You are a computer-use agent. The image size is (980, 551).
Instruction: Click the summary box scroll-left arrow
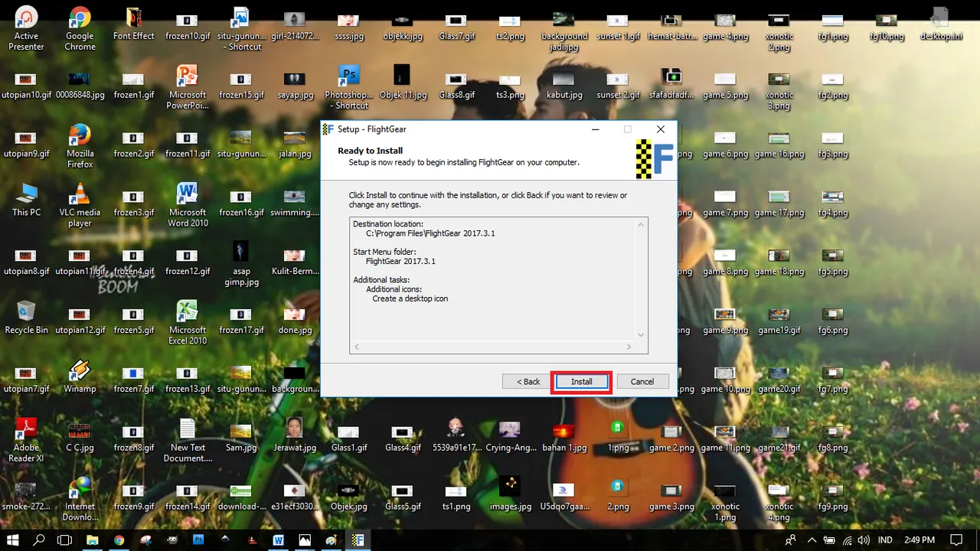(356, 347)
